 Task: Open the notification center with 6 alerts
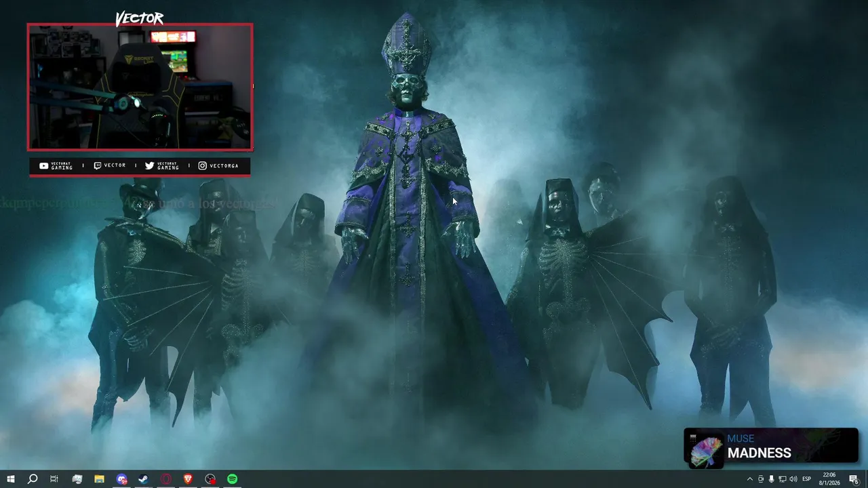point(854,479)
